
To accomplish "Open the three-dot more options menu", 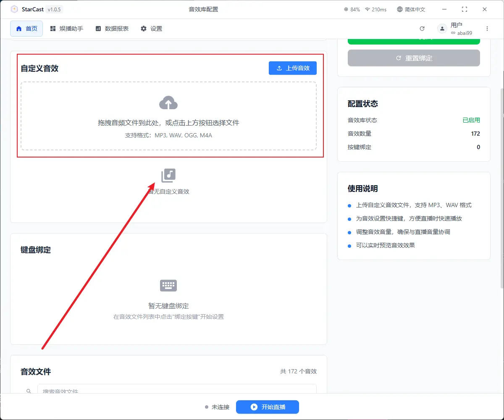I will tap(487, 29).
